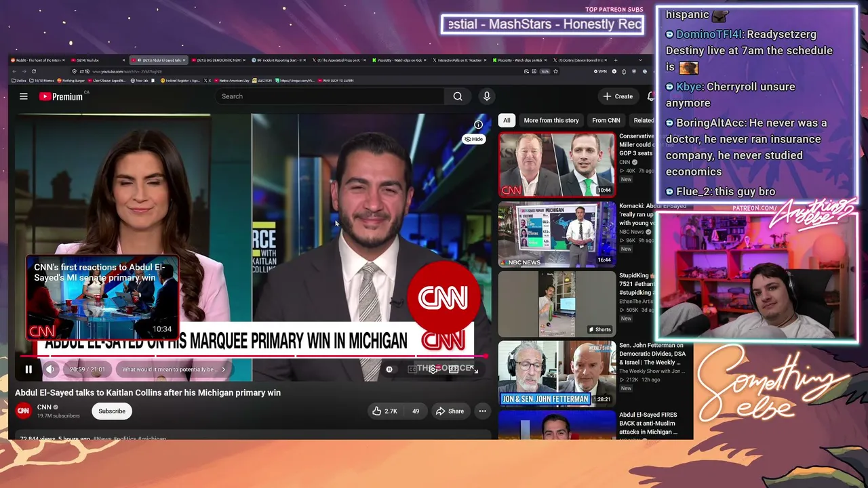This screenshot has height=488, width=868.
Task: Select 'More from this story' chip
Action: tap(551, 120)
